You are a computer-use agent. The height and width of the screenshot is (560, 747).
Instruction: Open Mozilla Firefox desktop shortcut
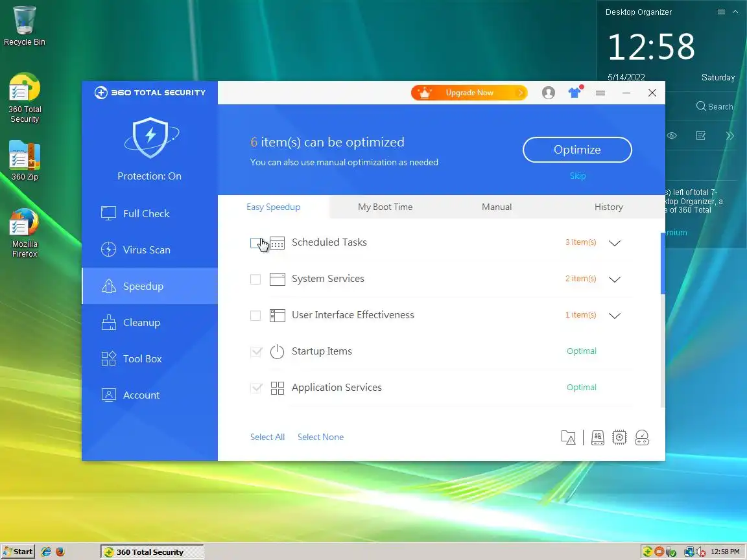[24, 233]
